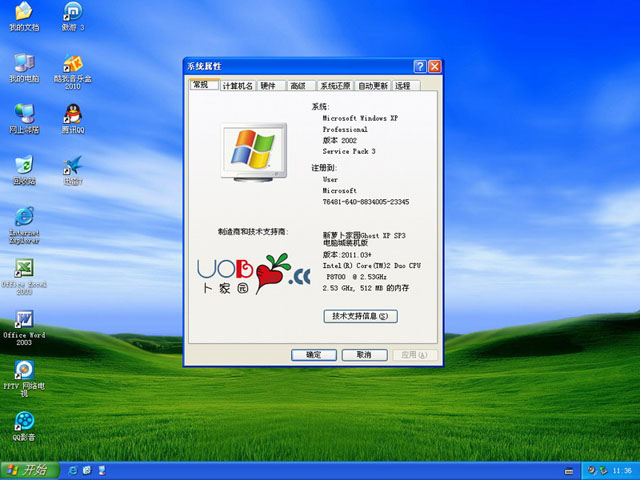Click the 新萝卜家园Ghost XP SP3 text
Image resolution: width=640 pixels, height=480 pixels.
[364, 236]
